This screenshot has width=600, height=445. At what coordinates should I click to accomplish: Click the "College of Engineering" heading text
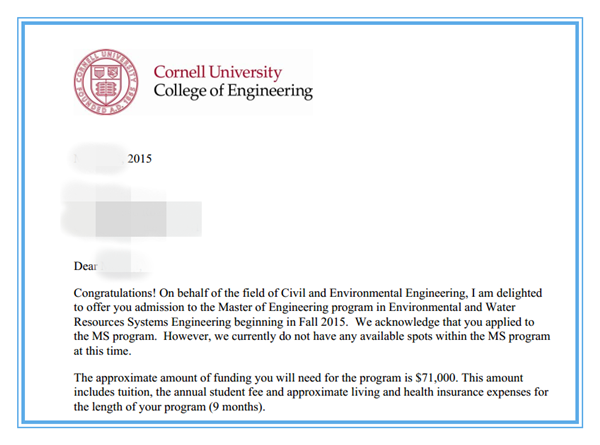click(232, 92)
